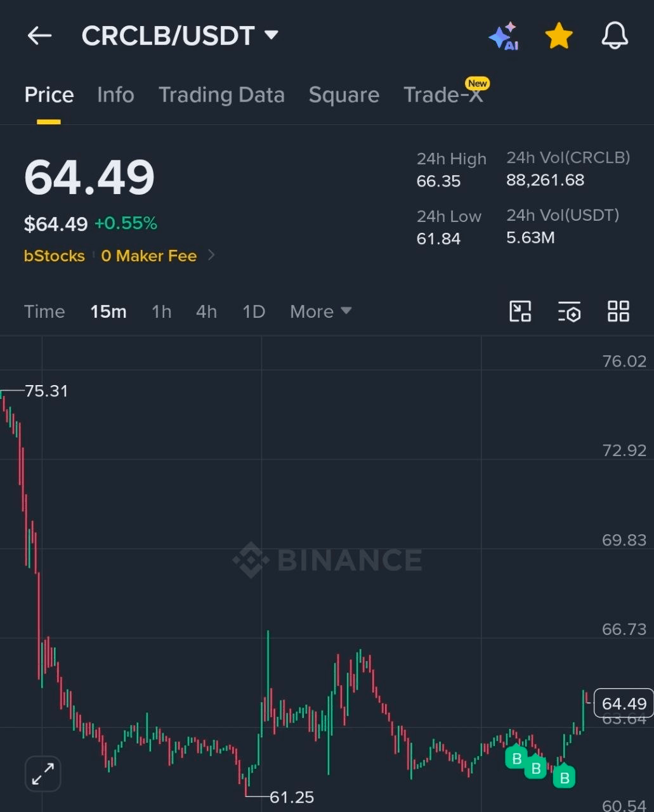This screenshot has height=812, width=654.
Task: Open the More timeframes dropdown
Action: [x=320, y=311]
